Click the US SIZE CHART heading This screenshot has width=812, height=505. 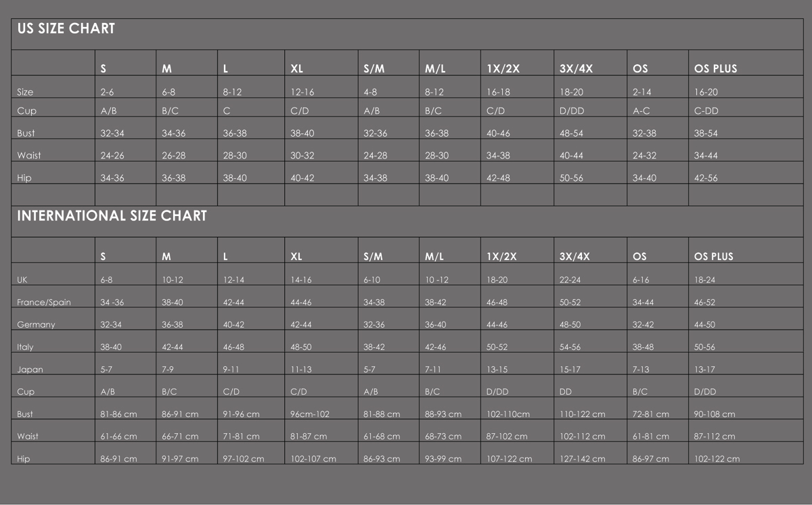point(66,28)
